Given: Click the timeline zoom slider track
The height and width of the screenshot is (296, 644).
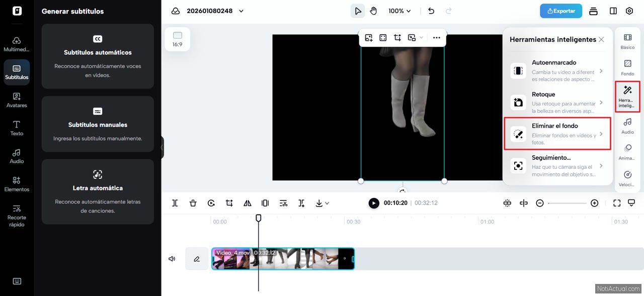Looking at the screenshot, I should click(x=567, y=203).
